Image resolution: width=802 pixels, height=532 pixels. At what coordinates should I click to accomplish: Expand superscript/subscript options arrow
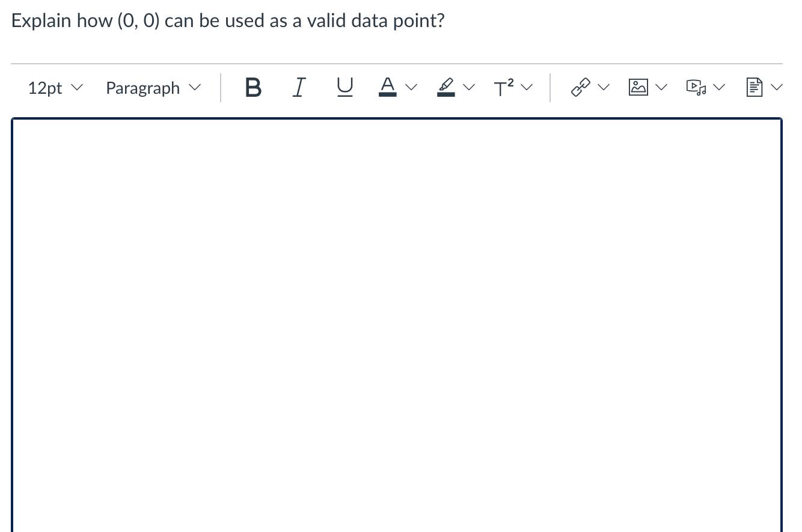(x=527, y=88)
